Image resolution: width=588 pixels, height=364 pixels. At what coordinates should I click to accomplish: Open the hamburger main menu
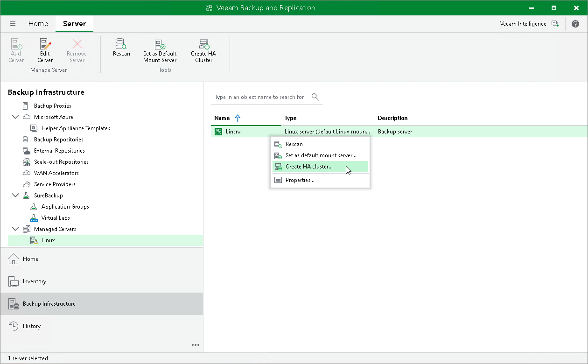point(13,23)
